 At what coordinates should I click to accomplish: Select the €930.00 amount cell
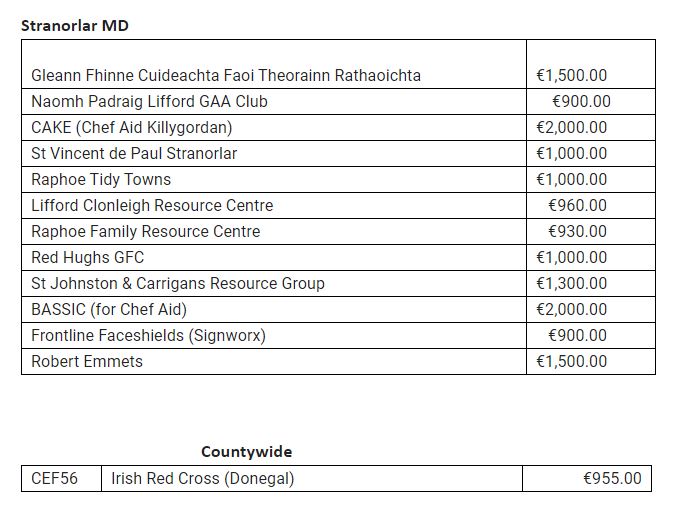(577, 231)
